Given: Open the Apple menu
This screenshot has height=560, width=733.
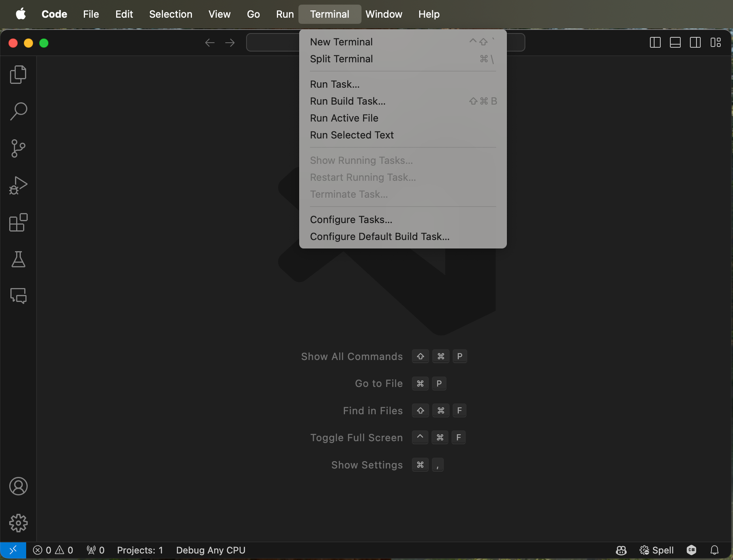Looking at the screenshot, I should tap(21, 14).
